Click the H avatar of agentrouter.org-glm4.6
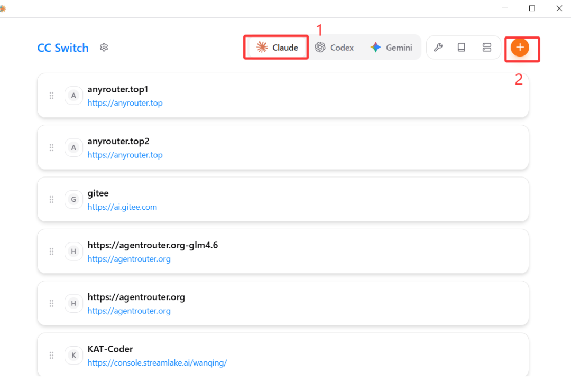This screenshot has width=571, height=392. pyautogui.click(x=73, y=251)
